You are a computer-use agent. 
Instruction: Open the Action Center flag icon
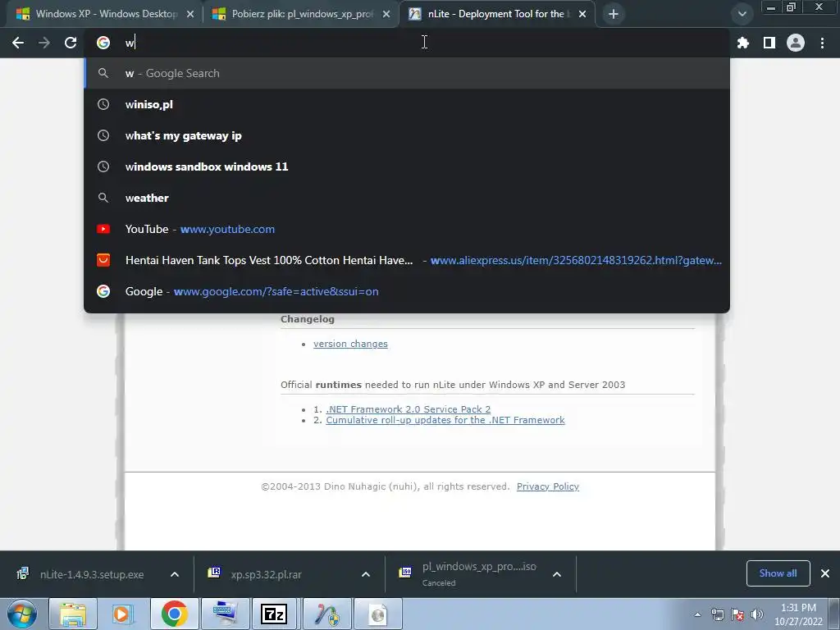click(737, 614)
